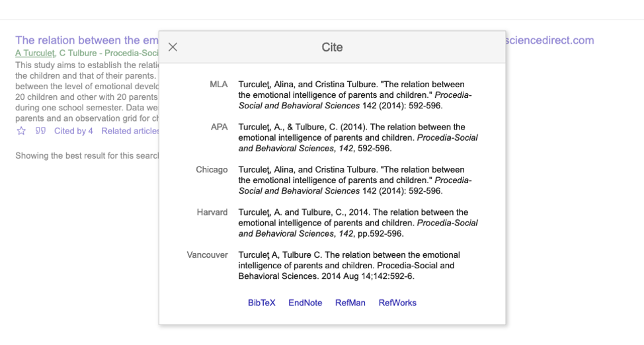Open the Related articles link
Screen dimensions: 644x345
(130, 131)
